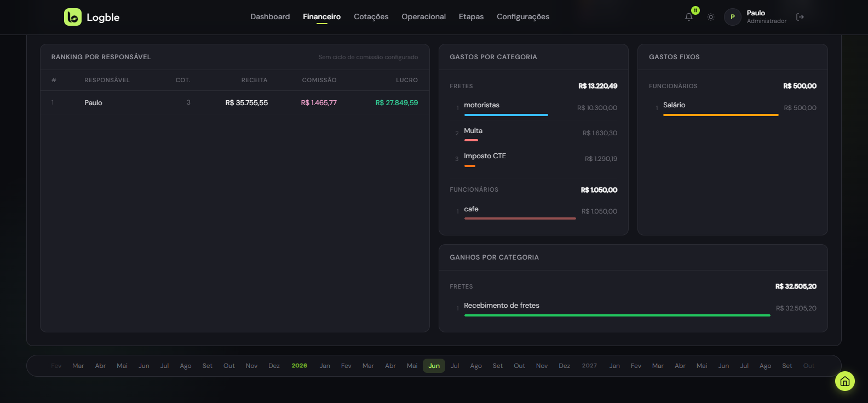The width and height of the screenshot is (868, 403).
Task: Jump to the 2026 year marker
Action: (x=300, y=366)
